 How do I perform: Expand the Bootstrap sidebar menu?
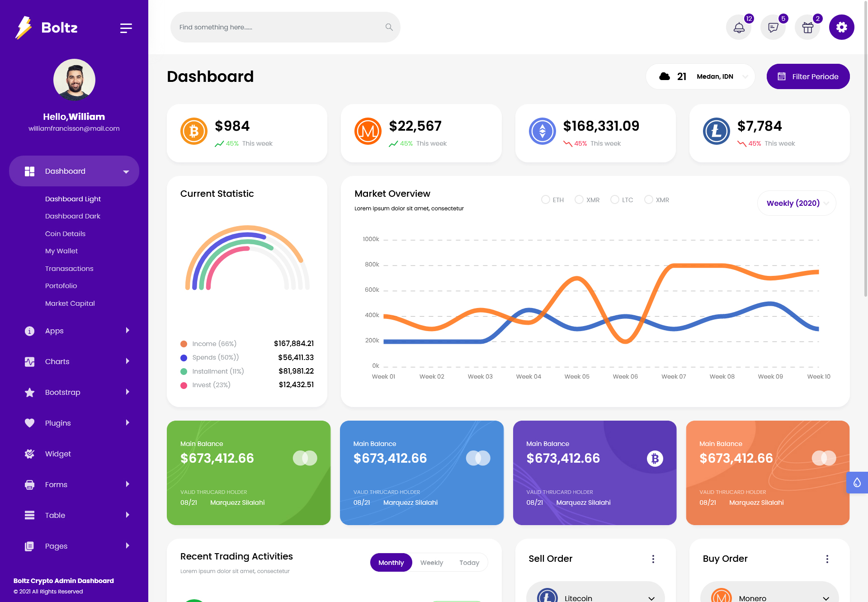coord(74,392)
